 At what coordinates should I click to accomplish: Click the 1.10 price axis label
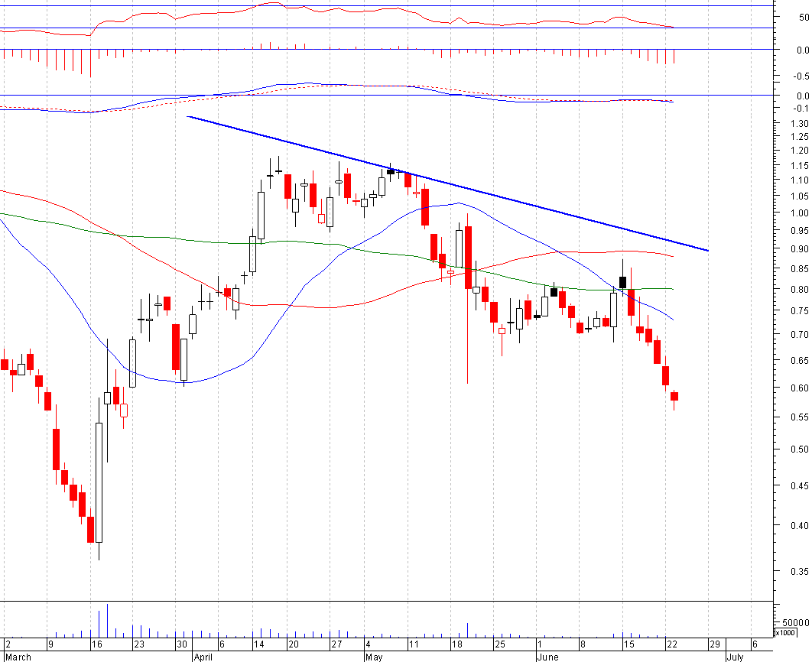pyautogui.click(x=800, y=180)
